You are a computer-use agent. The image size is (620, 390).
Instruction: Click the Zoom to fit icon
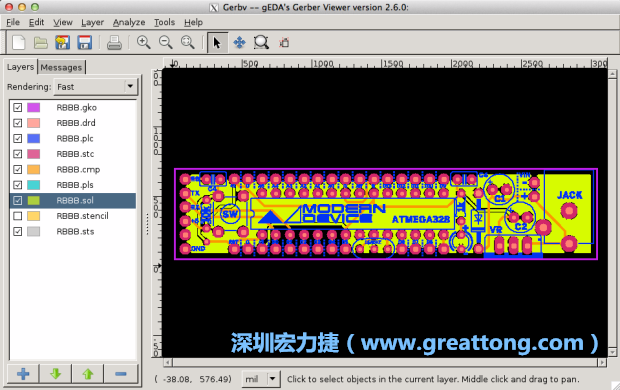[x=187, y=42]
